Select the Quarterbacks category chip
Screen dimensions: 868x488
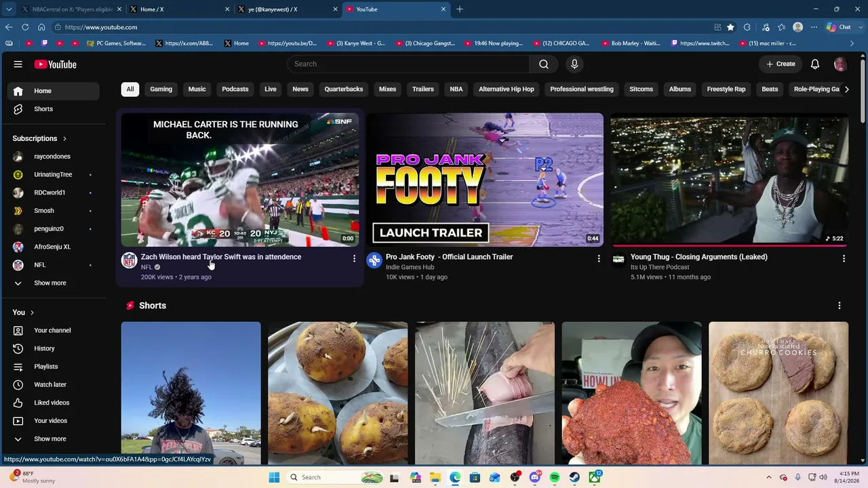[x=344, y=89]
